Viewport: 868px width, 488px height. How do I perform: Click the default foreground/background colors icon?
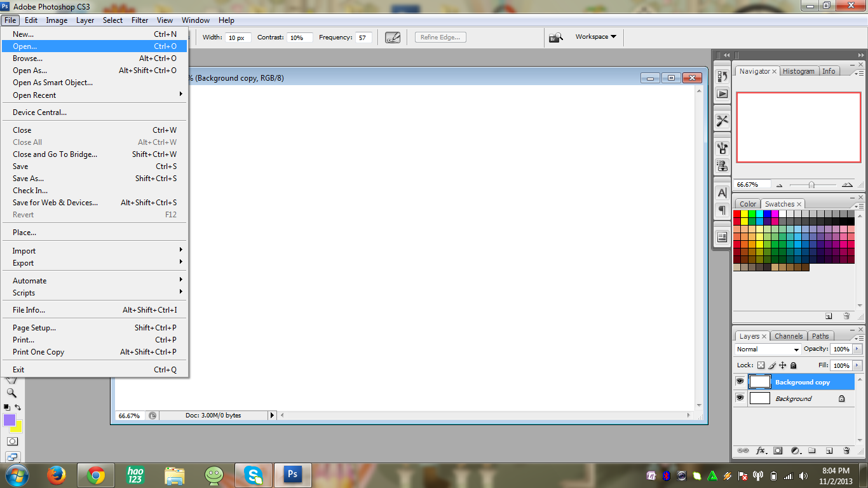[7, 407]
